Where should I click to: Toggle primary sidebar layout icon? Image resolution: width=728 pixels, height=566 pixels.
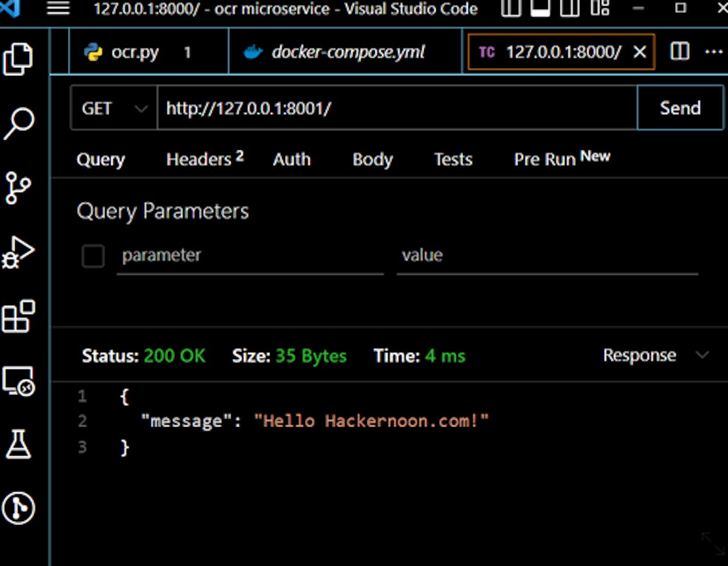point(511,8)
